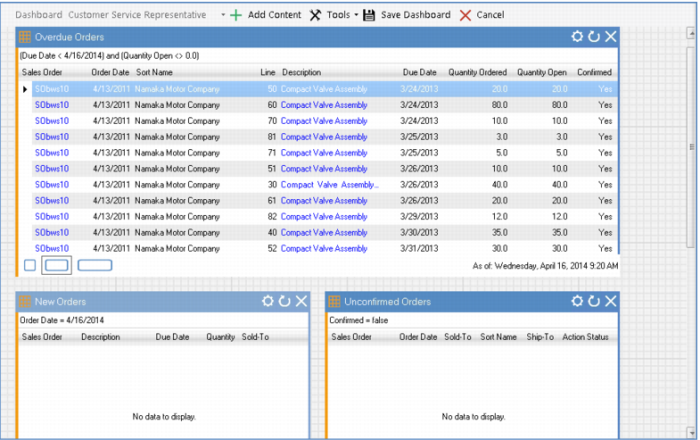Sort Unconfirmed Orders by Ship-To column
Viewport: 700px width, 440px height.
tap(540, 337)
